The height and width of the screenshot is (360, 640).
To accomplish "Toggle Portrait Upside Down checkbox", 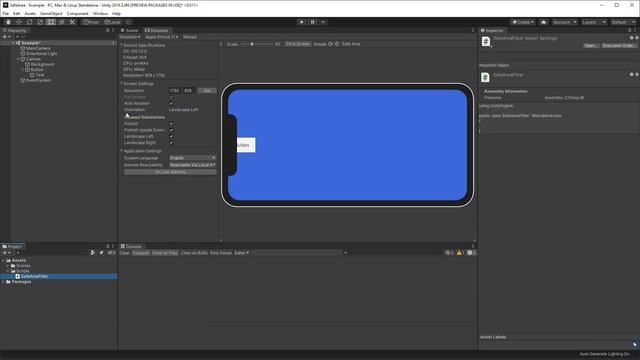I will 171,130.
